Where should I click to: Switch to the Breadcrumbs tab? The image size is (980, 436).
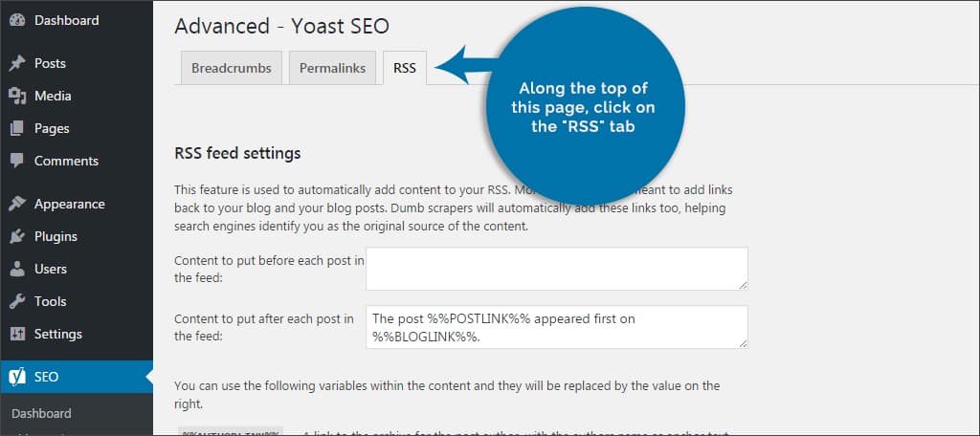[x=232, y=68]
